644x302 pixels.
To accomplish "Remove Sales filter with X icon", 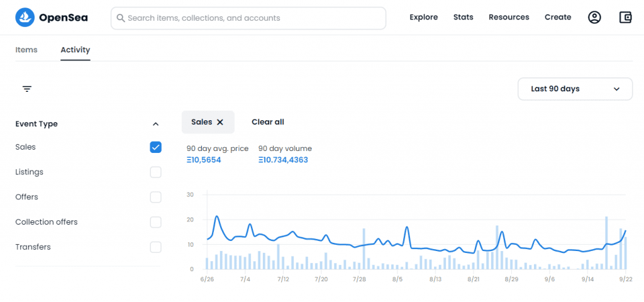I will tap(220, 122).
